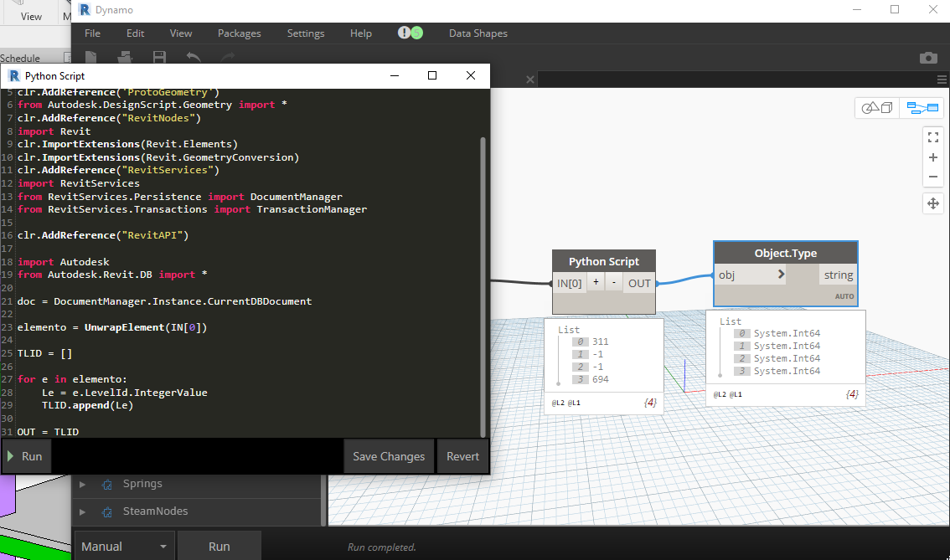Open the Help menu
This screenshot has height=560, width=950.
(360, 33)
